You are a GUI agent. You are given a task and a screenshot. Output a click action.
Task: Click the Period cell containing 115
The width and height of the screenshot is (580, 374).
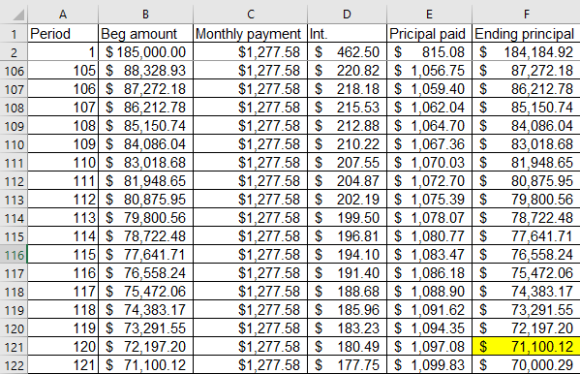click(63, 255)
